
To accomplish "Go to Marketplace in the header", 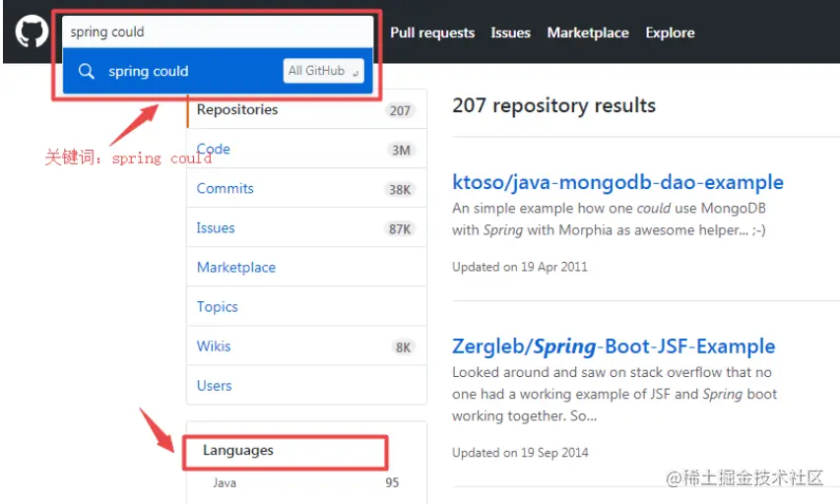I will click(x=588, y=32).
